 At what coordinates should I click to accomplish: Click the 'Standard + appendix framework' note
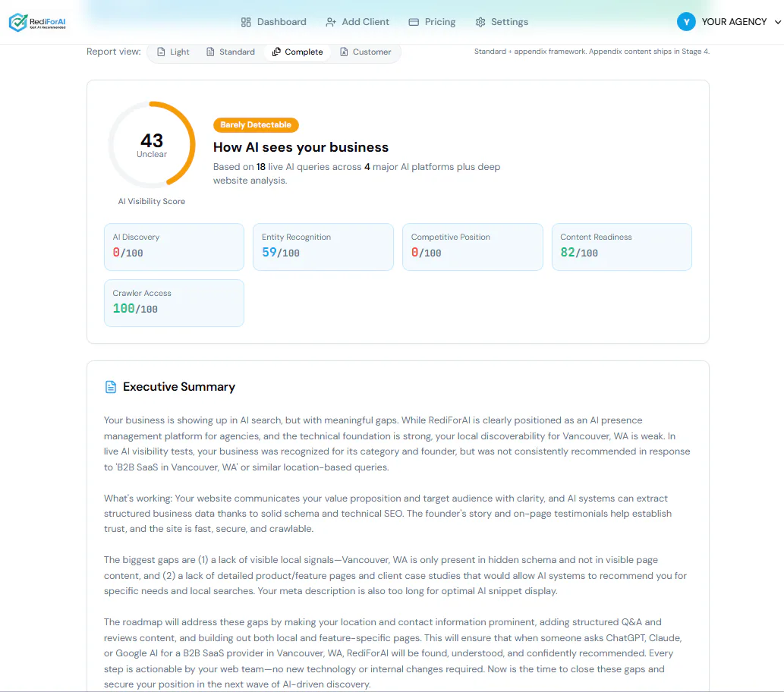point(592,52)
